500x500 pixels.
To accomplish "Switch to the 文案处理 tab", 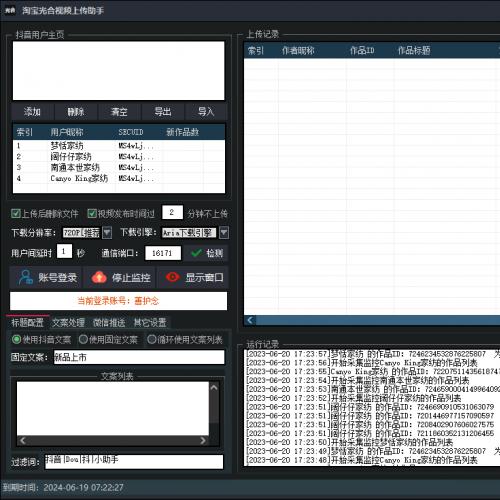I will 68,322.
